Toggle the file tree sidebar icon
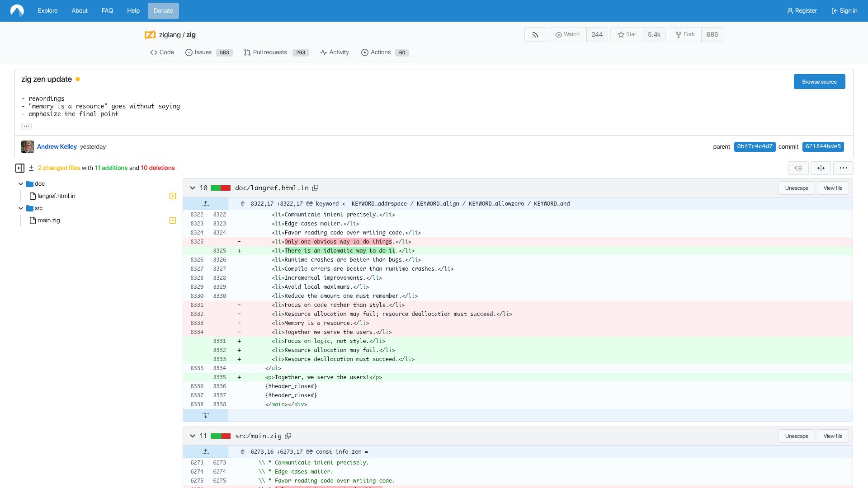 click(20, 168)
